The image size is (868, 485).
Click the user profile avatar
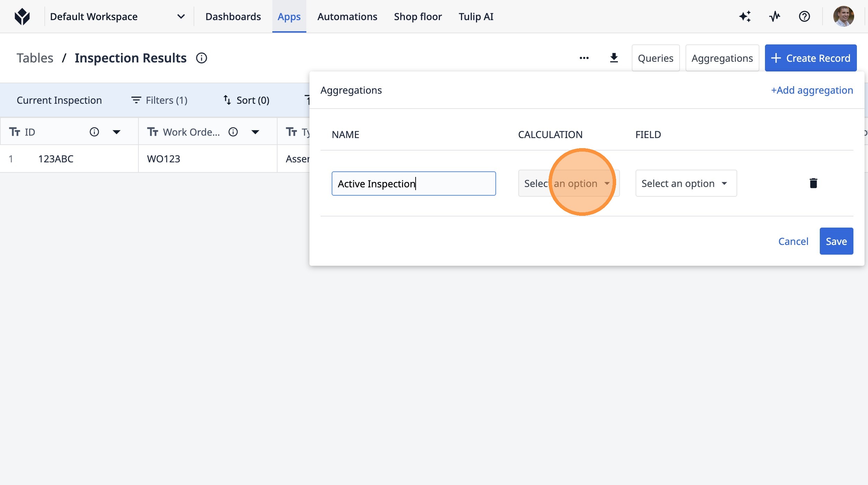[x=843, y=16]
